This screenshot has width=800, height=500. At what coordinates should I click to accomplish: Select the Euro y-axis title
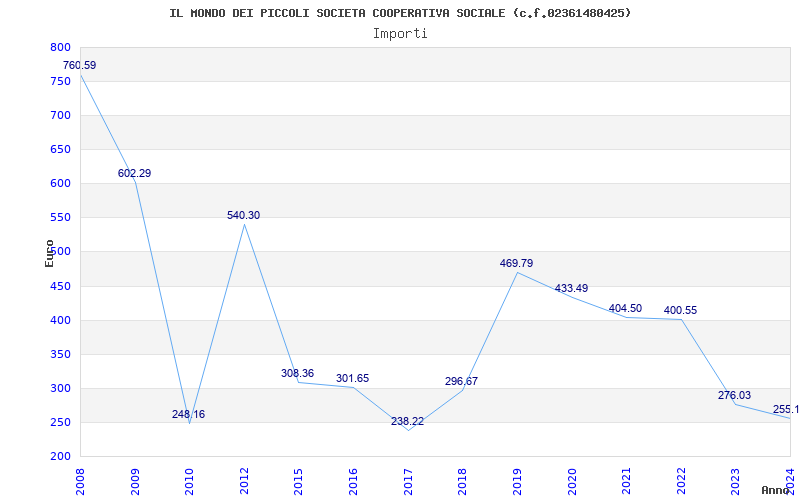pyautogui.click(x=49, y=253)
